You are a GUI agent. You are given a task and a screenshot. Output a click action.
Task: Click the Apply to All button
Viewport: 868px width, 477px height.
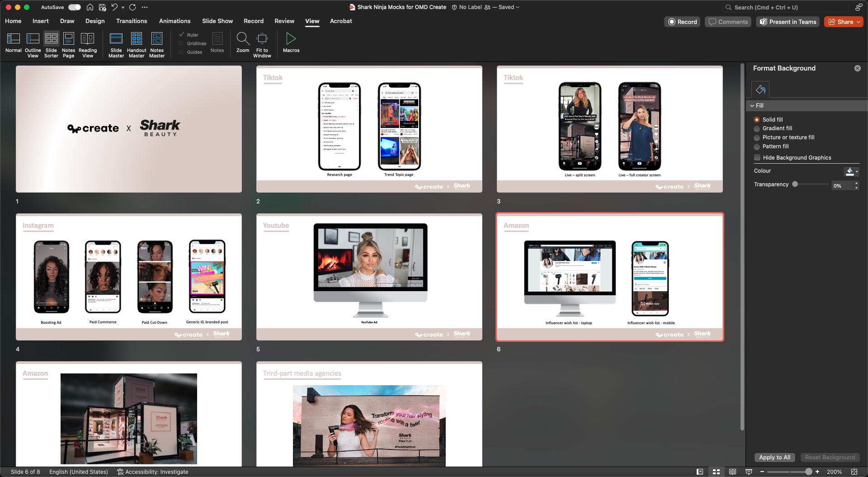click(774, 457)
